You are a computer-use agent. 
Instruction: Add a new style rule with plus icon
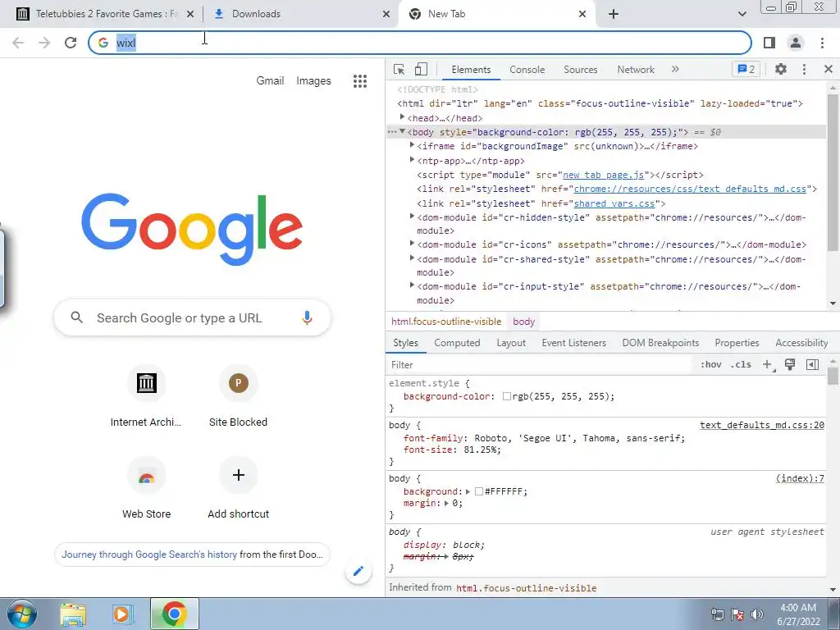[768, 365]
